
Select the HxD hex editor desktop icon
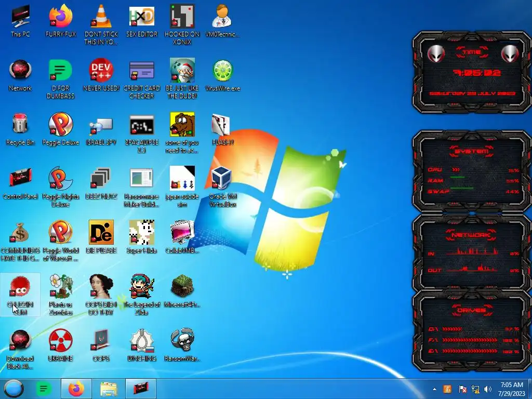pyautogui.click(x=141, y=16)
